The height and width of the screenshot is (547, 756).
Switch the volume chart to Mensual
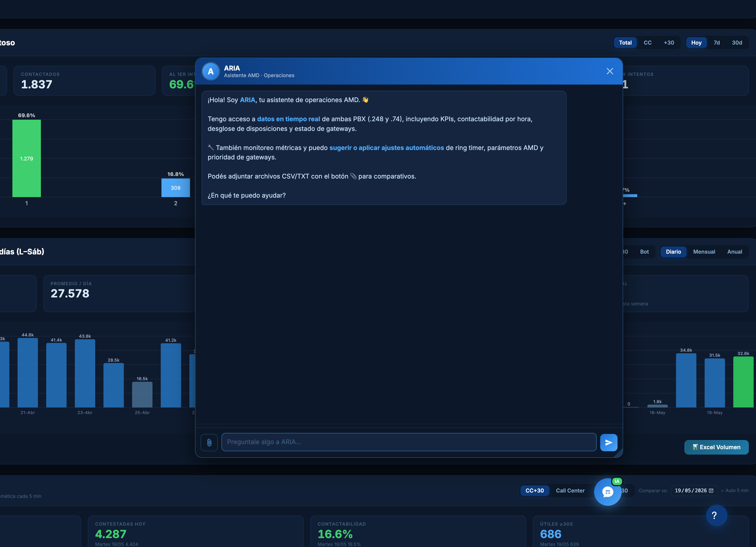pyautogui.click(x=704, y=252)
